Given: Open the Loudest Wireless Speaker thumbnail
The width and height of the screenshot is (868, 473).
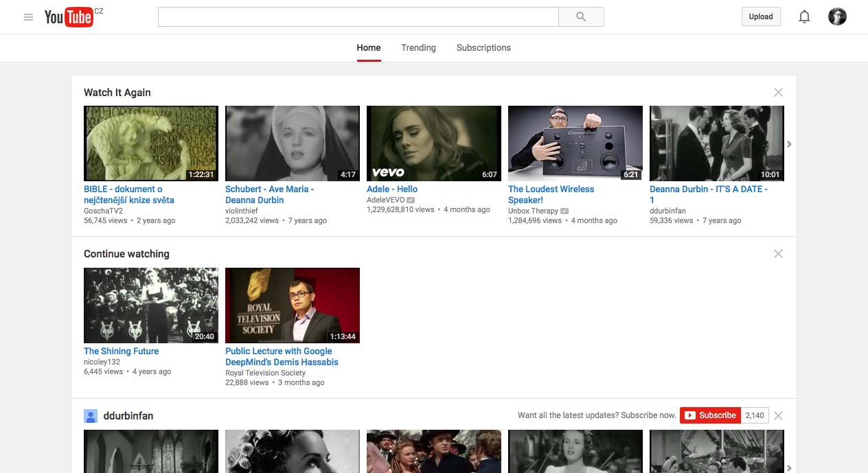Looking at the screenshot, I should [x=575, y=143].
